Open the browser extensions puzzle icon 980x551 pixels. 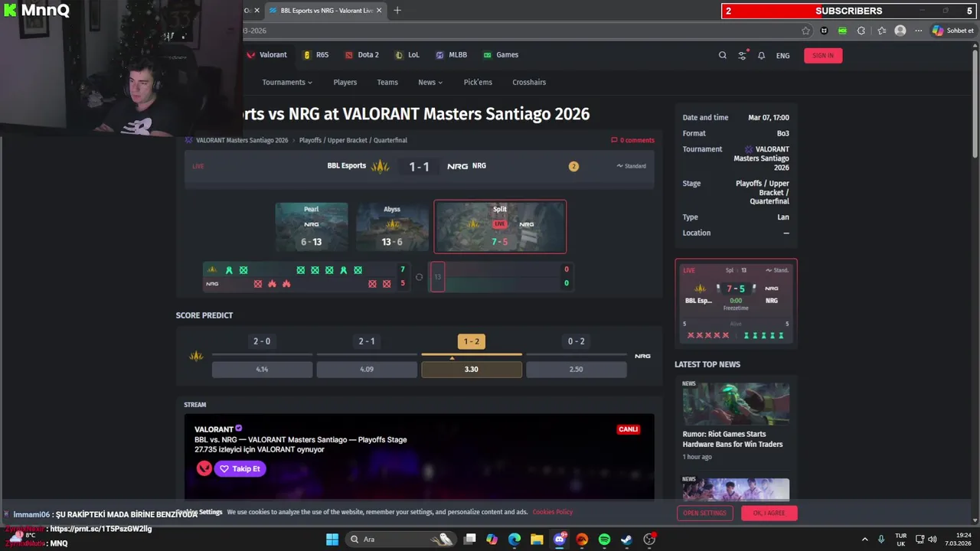861,31
